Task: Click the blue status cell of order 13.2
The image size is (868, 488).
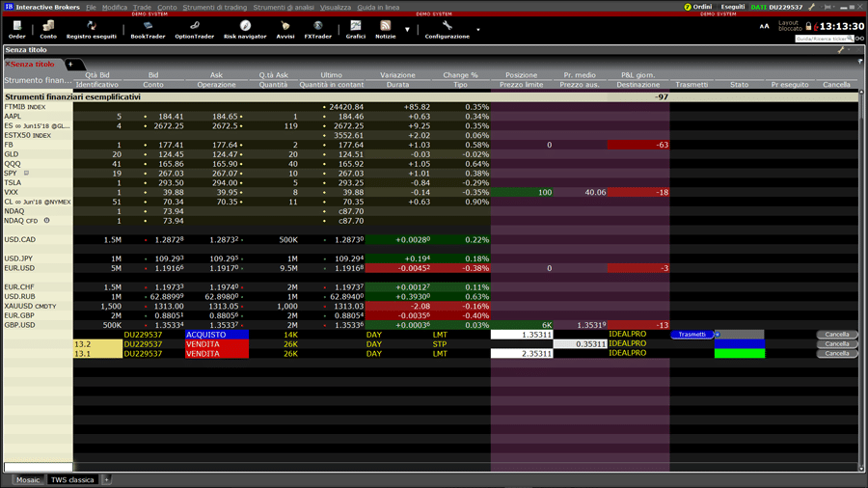Action: 740,343
